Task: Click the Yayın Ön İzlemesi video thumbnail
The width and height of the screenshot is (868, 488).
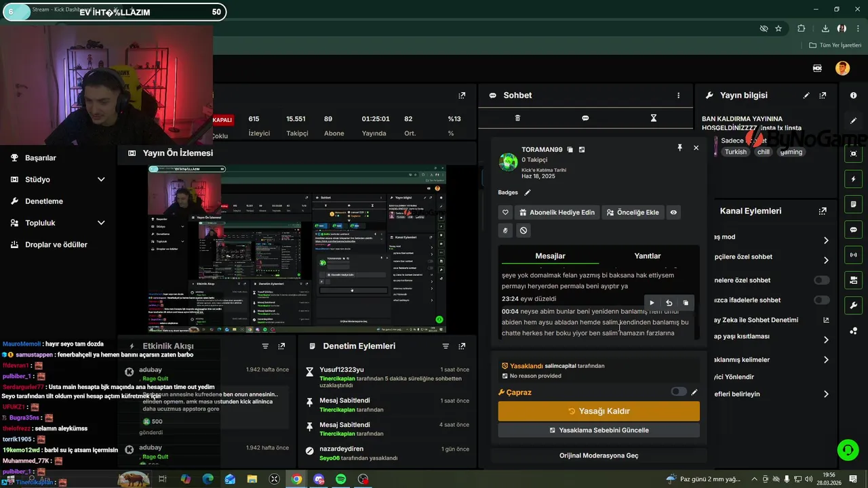Action: coord(297,248)
